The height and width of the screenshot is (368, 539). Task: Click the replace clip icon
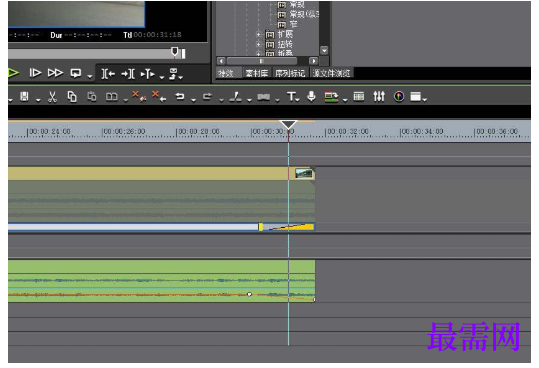(111, 97)
